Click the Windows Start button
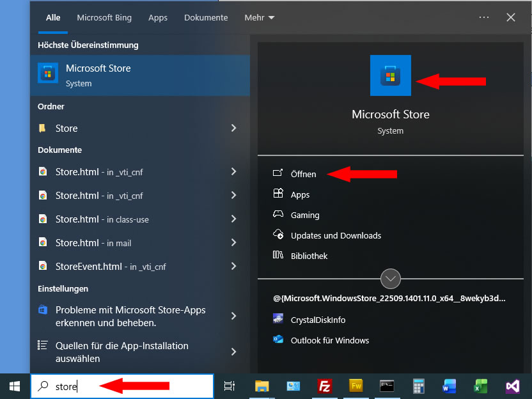The image size is (532, 399). click(15, 386)
